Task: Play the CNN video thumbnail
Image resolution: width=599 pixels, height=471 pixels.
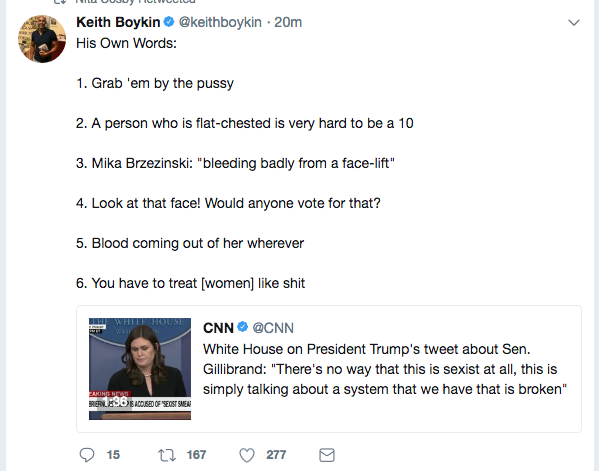Action: (x=140, y=369)
